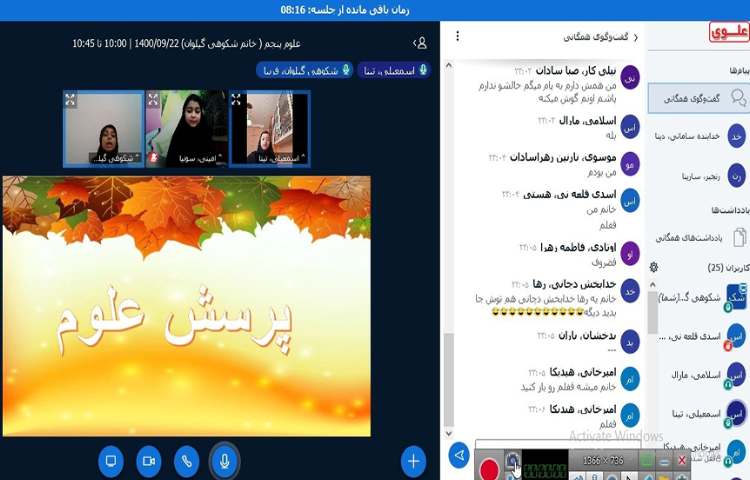
Task: Select امینی سونیا's webcam thumbnail
Action: pos(187,129)
